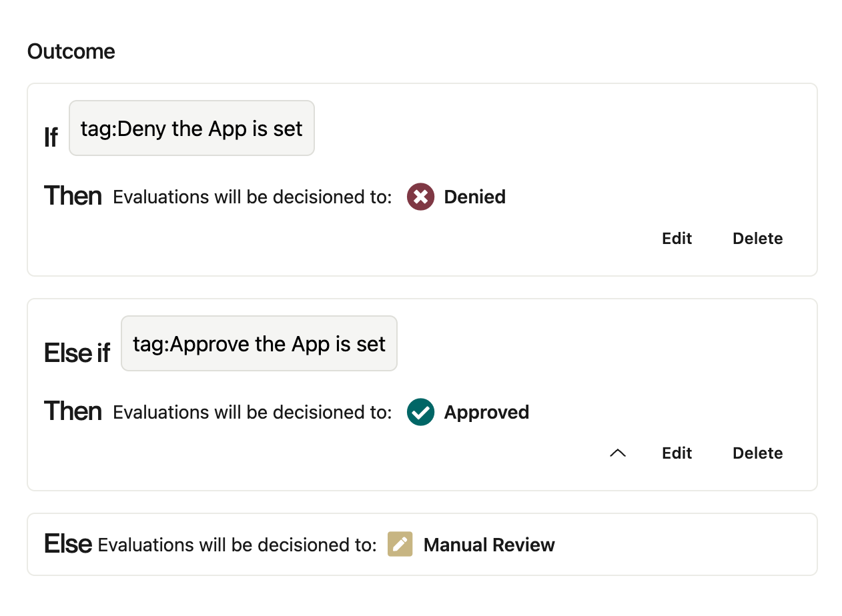Viewport: 842px width, 616px height.
Task: Edit the Approve the App rule
Action: pyautogui.click(x=677, y=453)
